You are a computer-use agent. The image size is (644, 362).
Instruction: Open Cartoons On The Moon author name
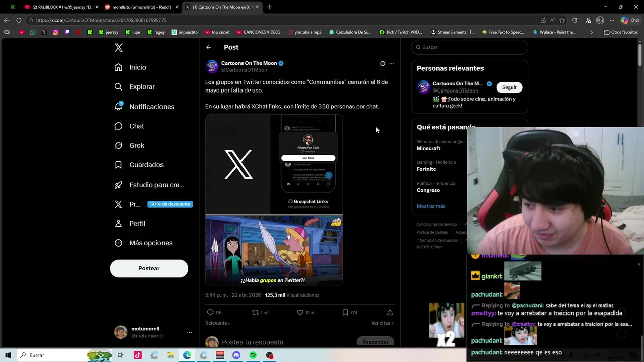(x=249, y=63)
